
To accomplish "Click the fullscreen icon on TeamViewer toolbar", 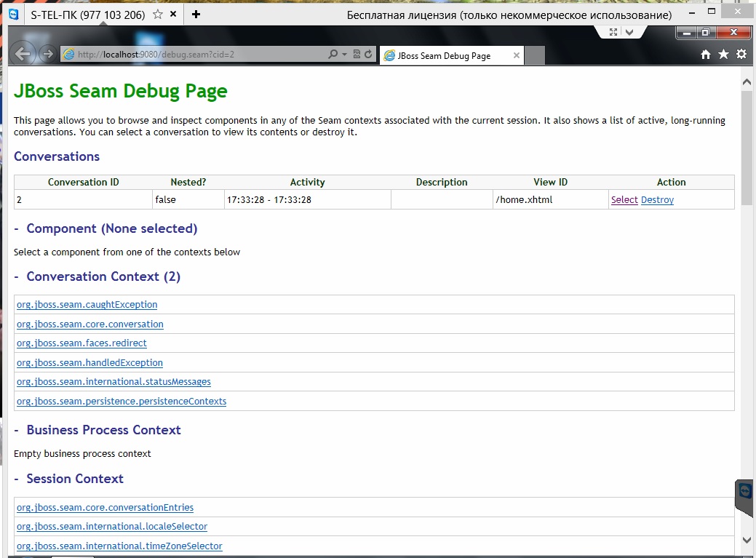I will point(613,32).
